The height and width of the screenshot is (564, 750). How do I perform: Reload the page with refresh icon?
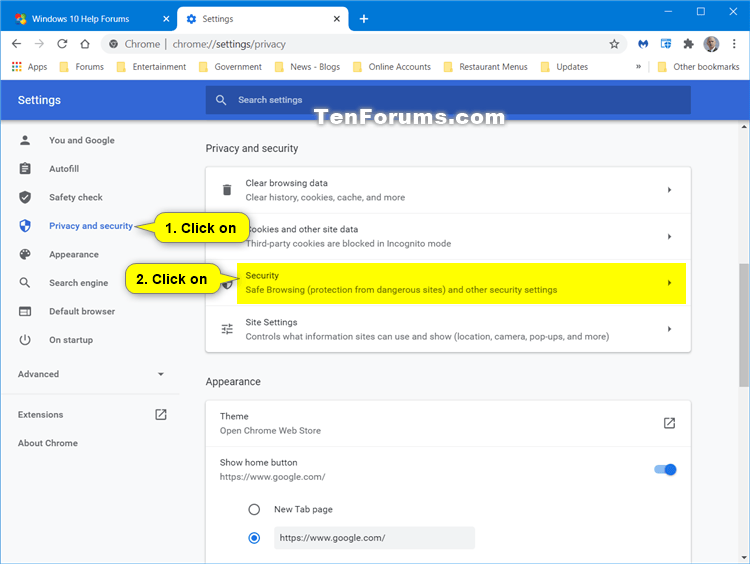coord(62,44)
